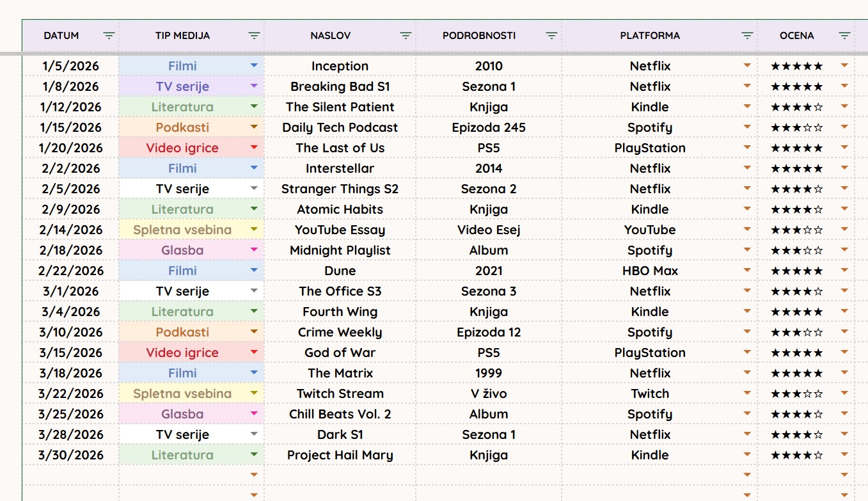This screenshot has width=868, height=501.
Task: Click the PODROBNOSTI column filter icon
Action: coord(551,36)
